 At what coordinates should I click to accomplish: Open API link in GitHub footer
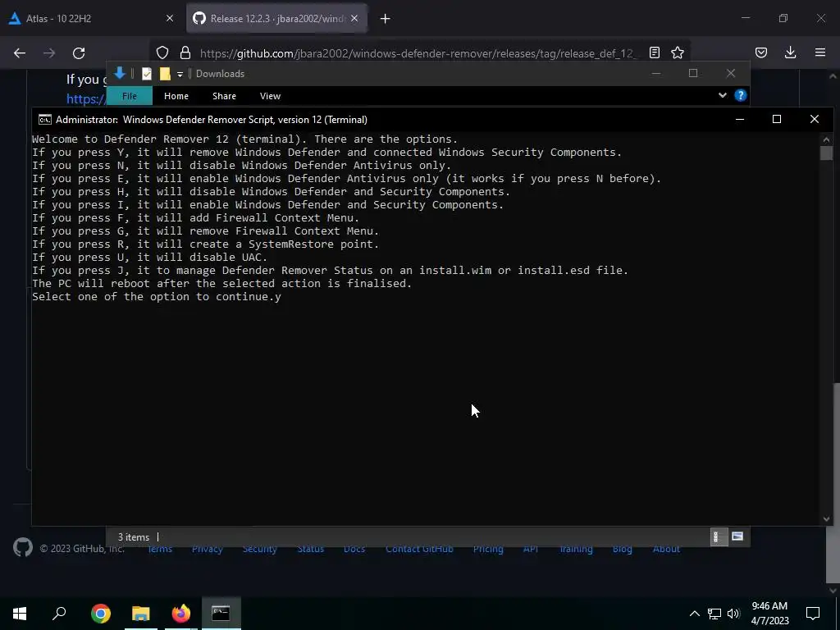coord(531,549)
